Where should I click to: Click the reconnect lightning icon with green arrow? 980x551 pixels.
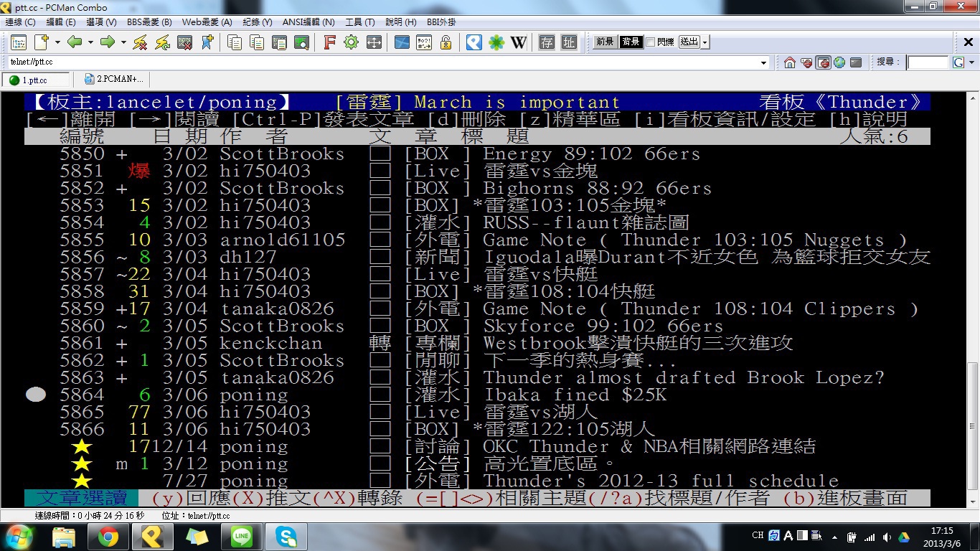(x=162, y=42)
